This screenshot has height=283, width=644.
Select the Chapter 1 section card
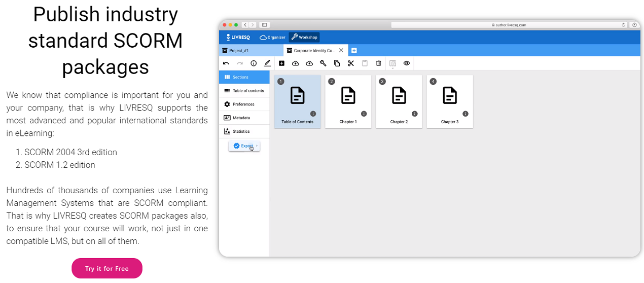(x=348, y=101)
